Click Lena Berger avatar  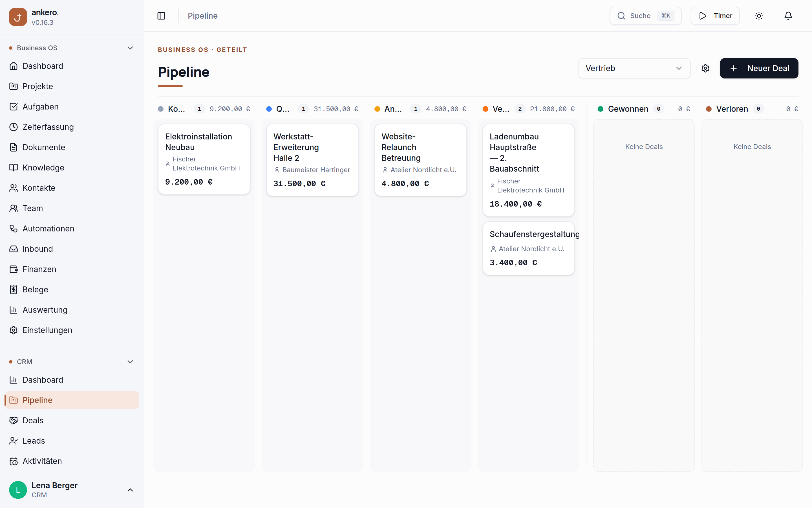[x=18, y=490]
